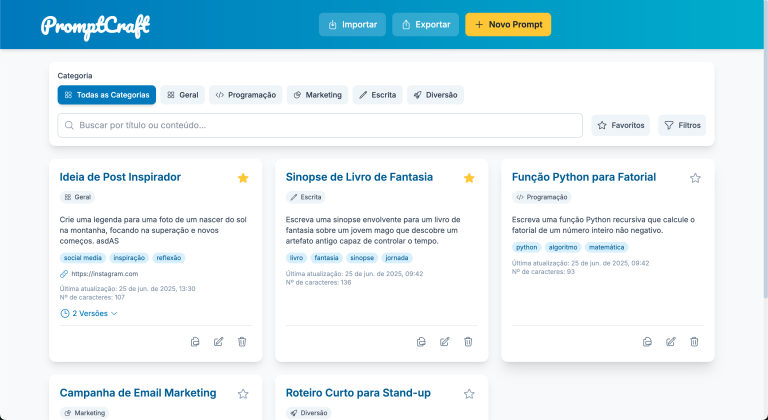Create a Novo Prompt
Image resolution: width=768 pixels, height=420 pixels.
508,25
